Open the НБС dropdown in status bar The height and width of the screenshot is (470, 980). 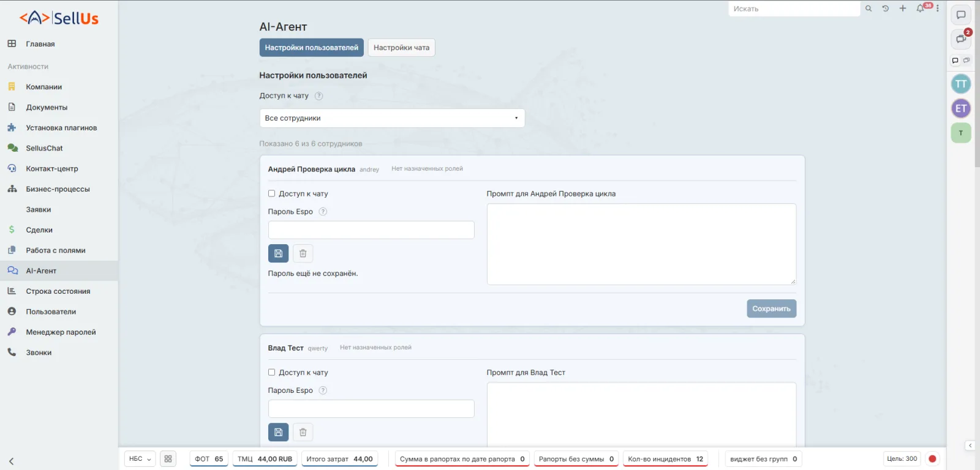coord(140,459)
